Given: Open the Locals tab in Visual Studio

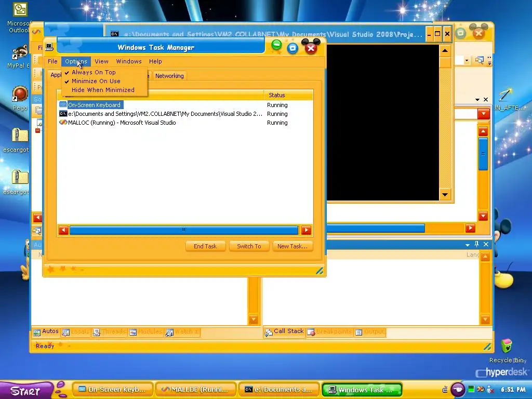Looking at the screenshot, I should click(x=76, y=332).
